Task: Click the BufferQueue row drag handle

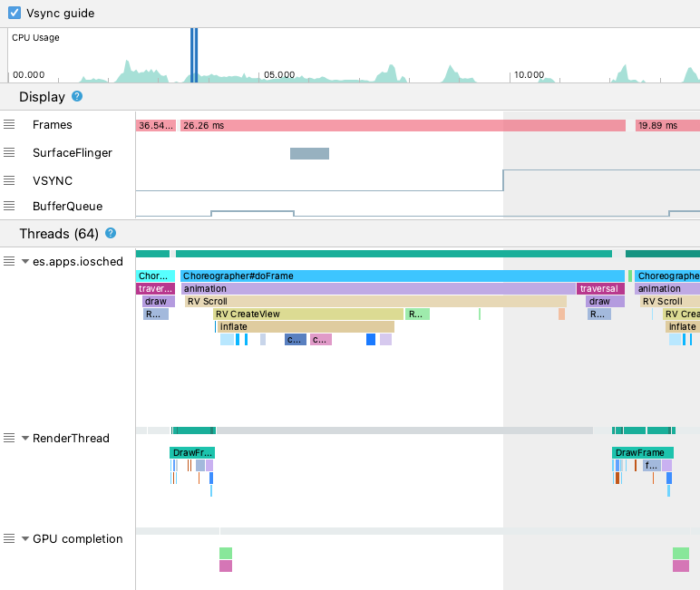Action: pos(9,206)
